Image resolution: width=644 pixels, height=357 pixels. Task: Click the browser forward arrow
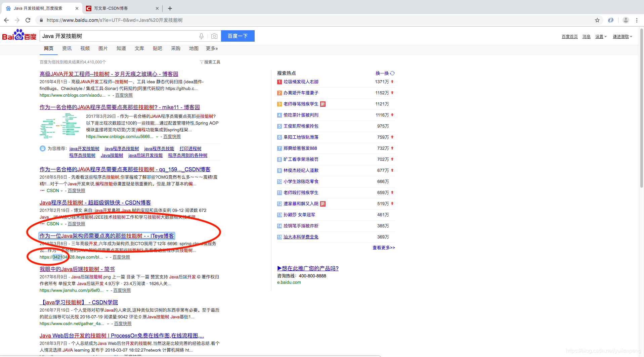(x=17, y=20)
